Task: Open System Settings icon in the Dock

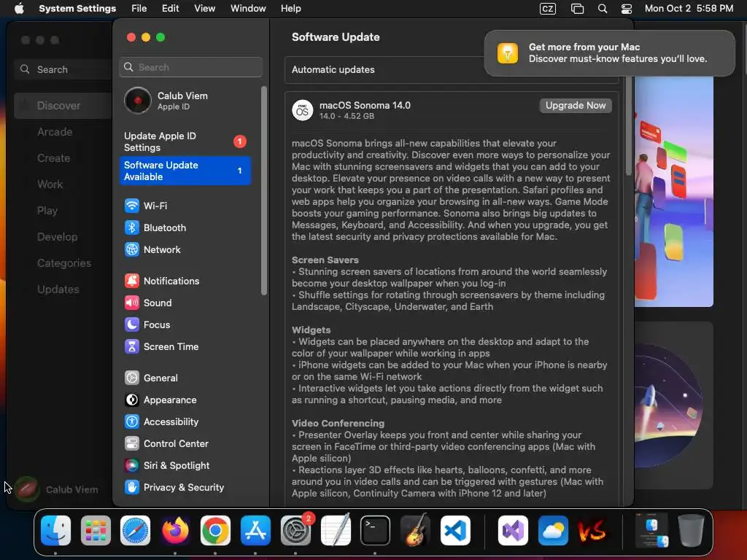Action: click(295, 531)
